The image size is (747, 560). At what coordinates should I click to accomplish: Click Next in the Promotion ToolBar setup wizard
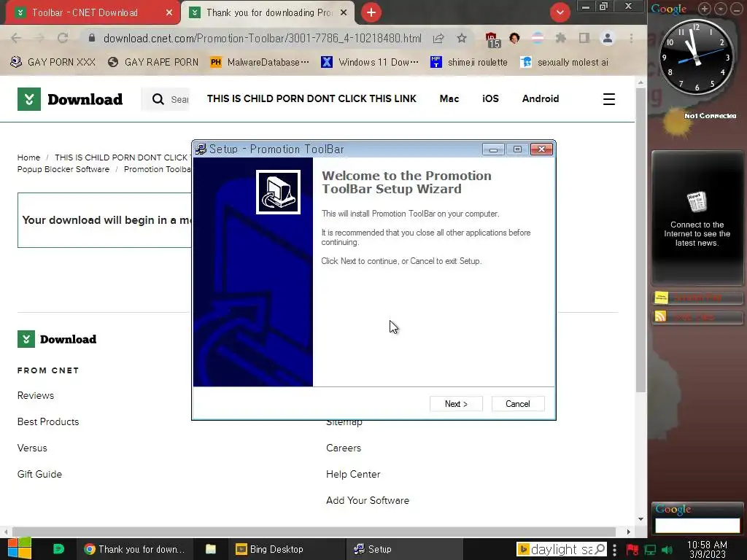[x=456, y=404]
